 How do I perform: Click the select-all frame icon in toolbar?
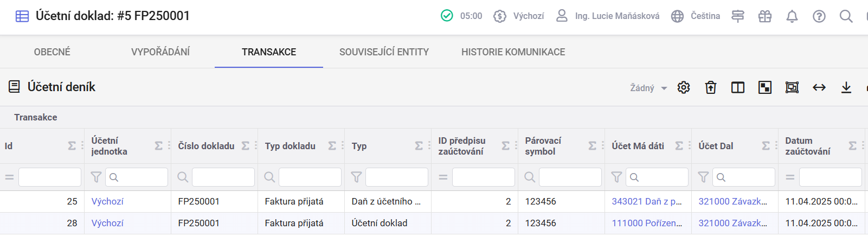pos(792,87)
